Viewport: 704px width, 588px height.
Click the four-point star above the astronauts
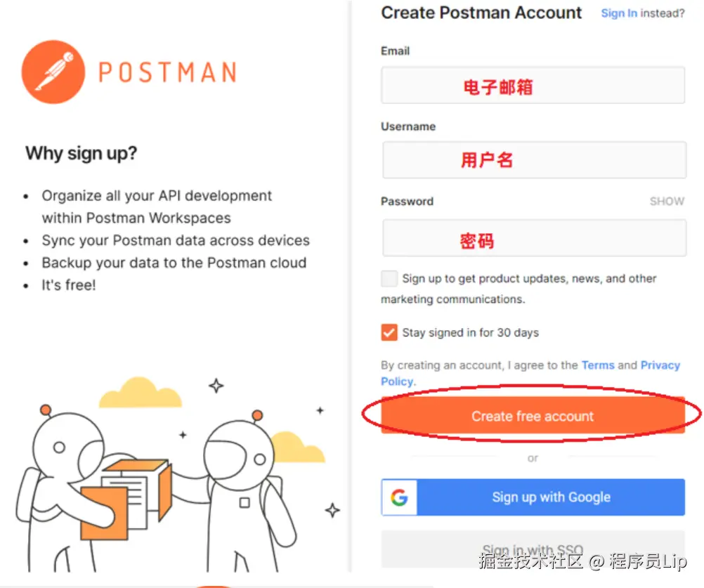(x=216, y=386)
